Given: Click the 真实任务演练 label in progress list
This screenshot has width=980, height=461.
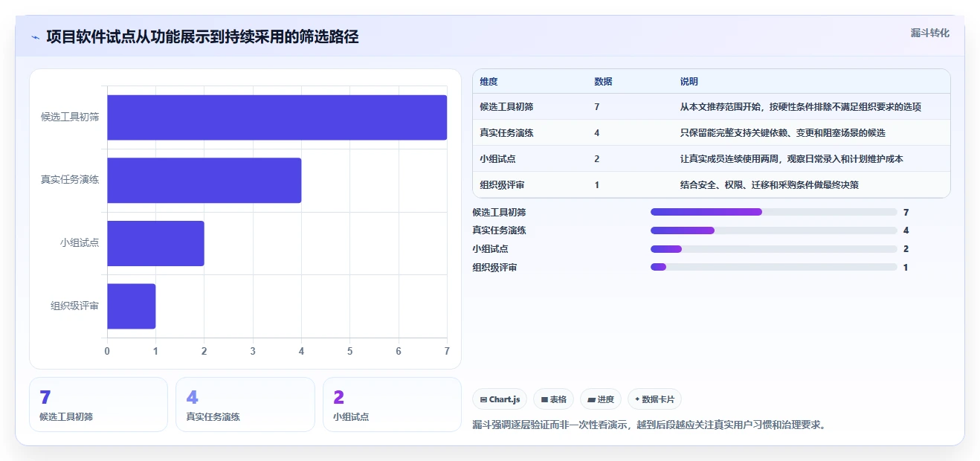Looking at the screenshot, I should click(499, 230).
